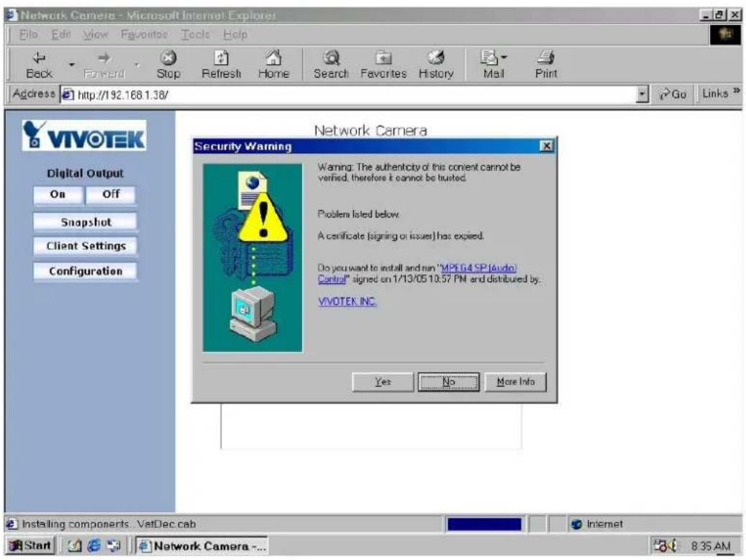This screenshot has width=746, height=560.
Task: Print the page from the toolbar
Action: [x=546, y=65]
